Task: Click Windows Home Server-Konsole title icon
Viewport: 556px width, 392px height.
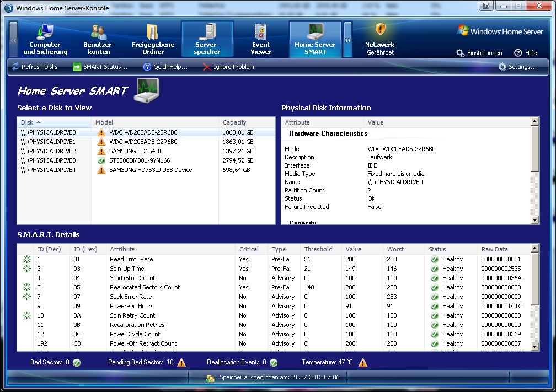Action: coord(9,8)
